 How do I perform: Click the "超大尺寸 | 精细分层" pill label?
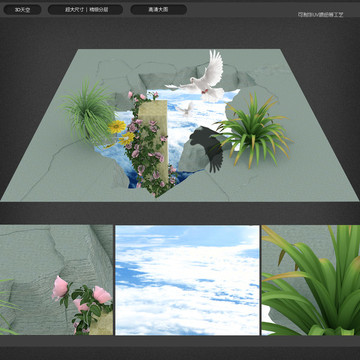[x=85, y=10]
